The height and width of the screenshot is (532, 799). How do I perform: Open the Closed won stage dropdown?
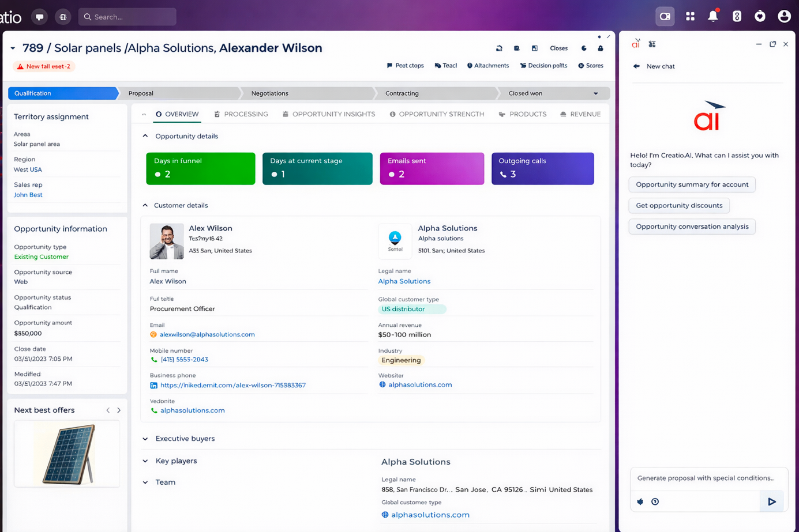596,93
